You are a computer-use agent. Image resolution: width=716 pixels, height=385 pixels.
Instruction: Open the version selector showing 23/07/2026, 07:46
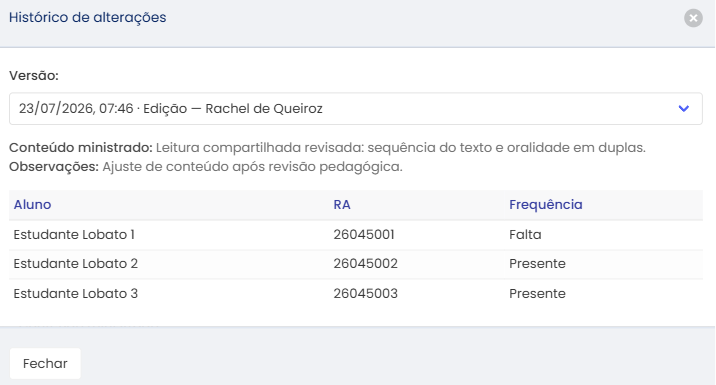click(x=356, y=109)
